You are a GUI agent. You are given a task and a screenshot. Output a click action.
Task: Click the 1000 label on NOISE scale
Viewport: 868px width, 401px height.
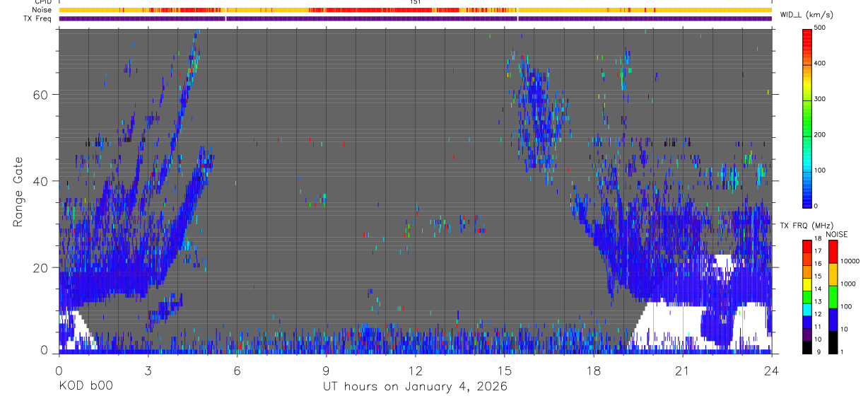[848, 284]
